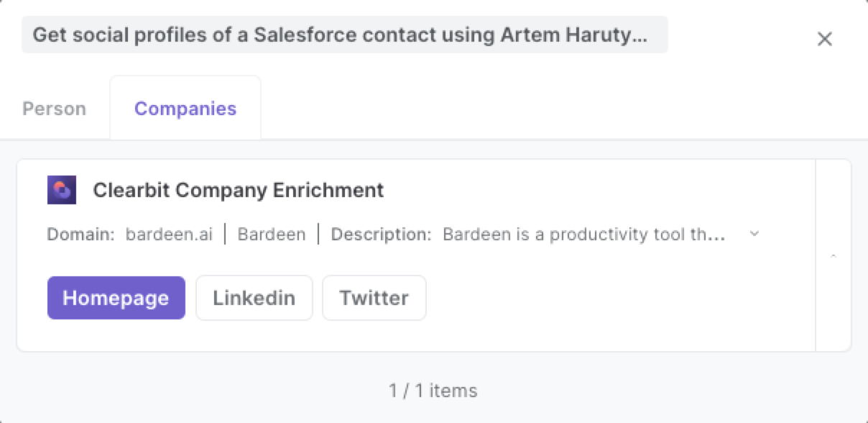Open the Homepage link button

(116, 298)
